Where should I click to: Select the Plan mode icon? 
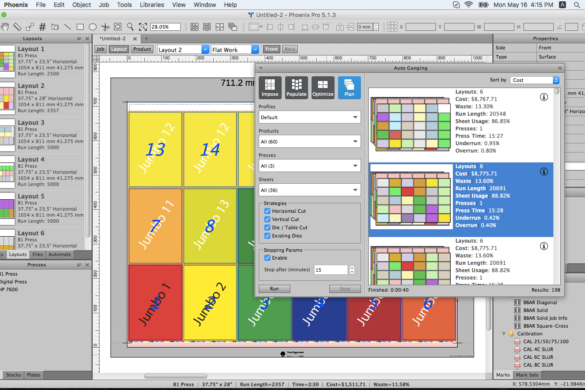point(349,88)
